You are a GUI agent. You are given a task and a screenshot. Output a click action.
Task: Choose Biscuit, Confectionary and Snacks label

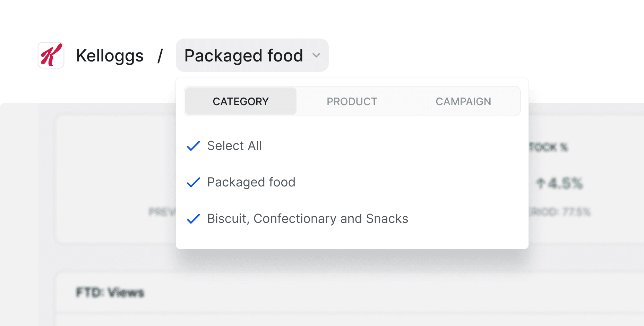pyautogui.click(x=307, y=219)
